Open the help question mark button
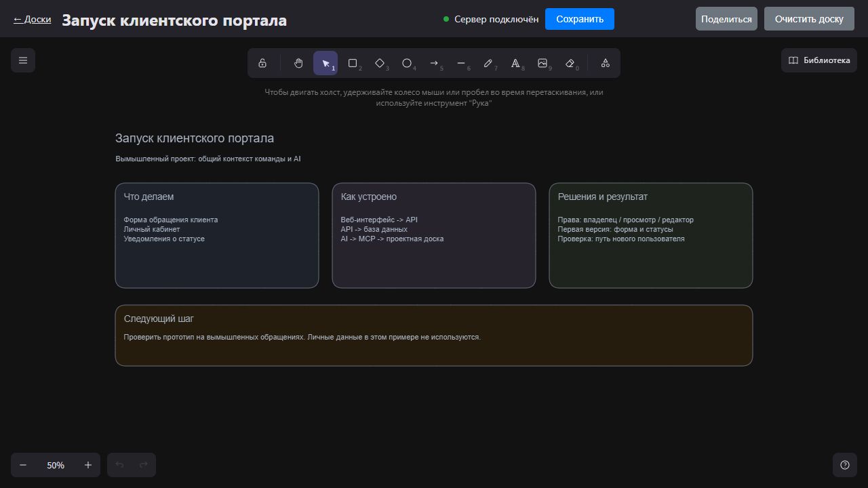This screenshot has height=488, width=868. 845,465
